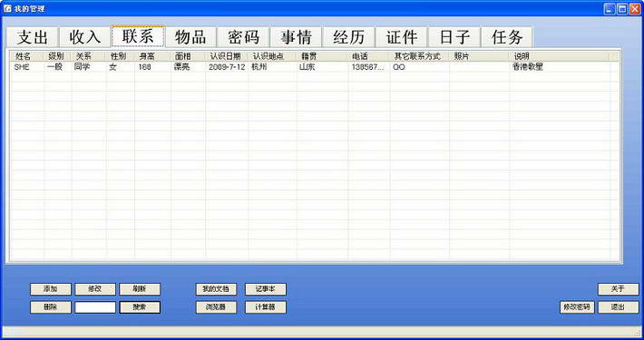This screenshot has width=644, height=340.
Task: Click the 修改密码 button
Action: pos(577,307)
